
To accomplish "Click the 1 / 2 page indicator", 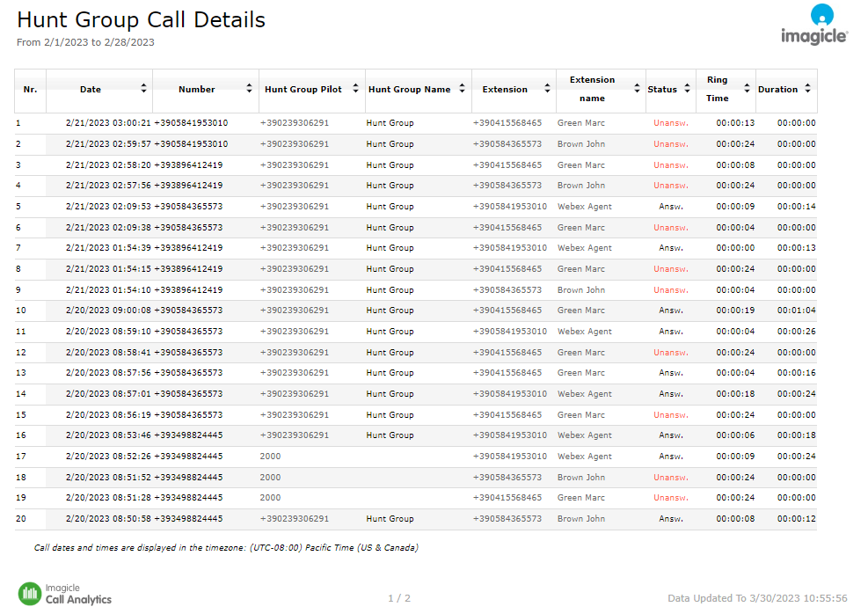I will pyautogui.click(x=399, y=598).
